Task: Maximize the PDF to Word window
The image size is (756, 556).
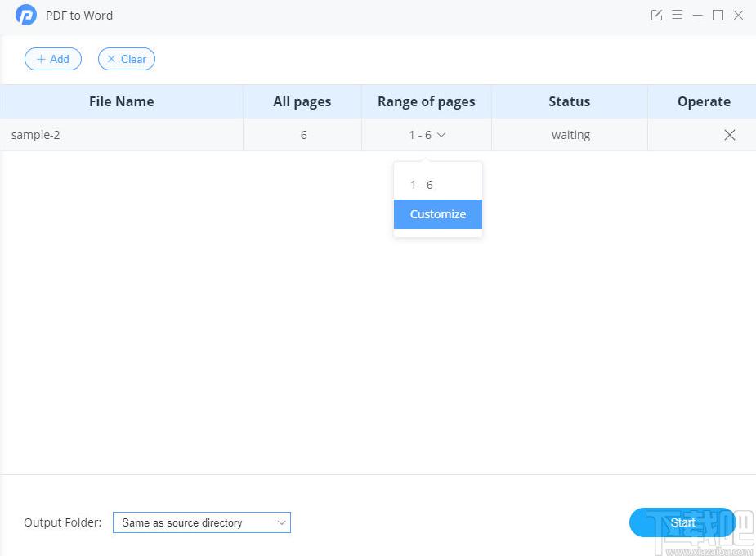Action: pos(718,15)
